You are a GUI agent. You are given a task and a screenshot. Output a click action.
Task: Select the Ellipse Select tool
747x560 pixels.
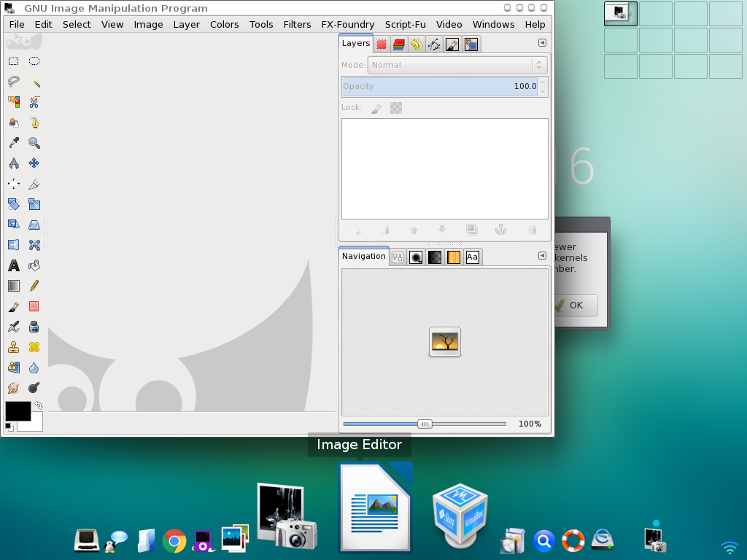point(34,61)
